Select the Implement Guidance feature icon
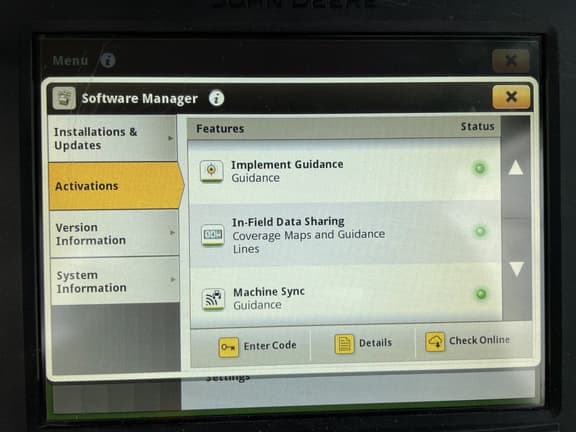 [x=211, y=170]
